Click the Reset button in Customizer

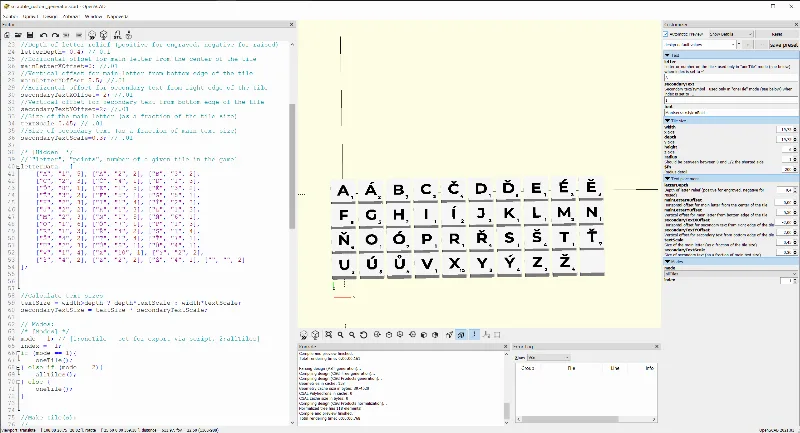pos(777,34)
